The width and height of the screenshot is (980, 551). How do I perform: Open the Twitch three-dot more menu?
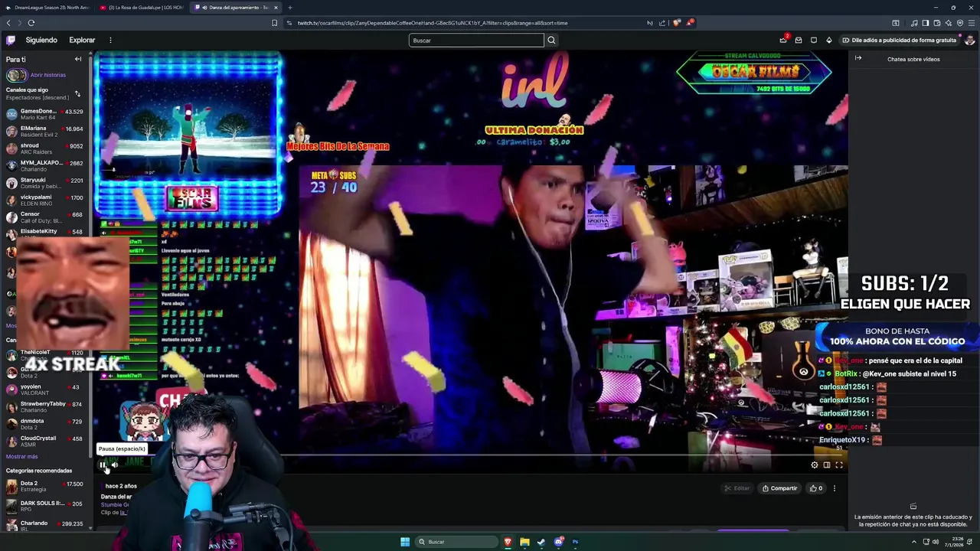110,40
